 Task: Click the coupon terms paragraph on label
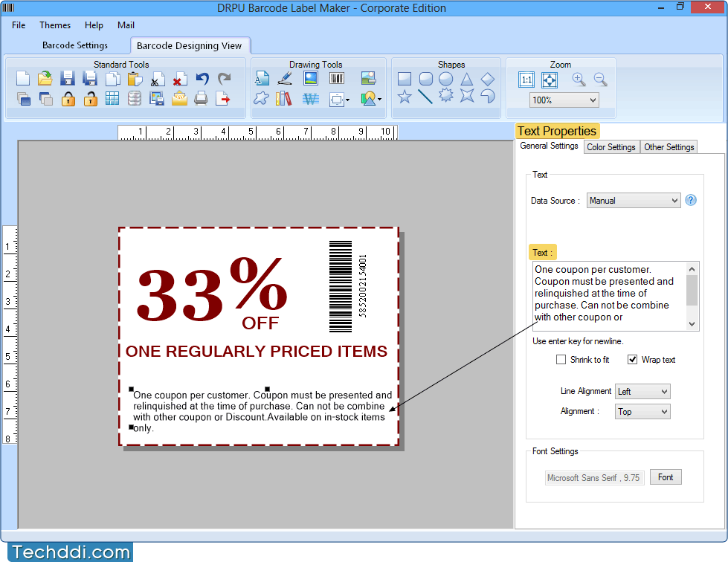coord(262,411)
